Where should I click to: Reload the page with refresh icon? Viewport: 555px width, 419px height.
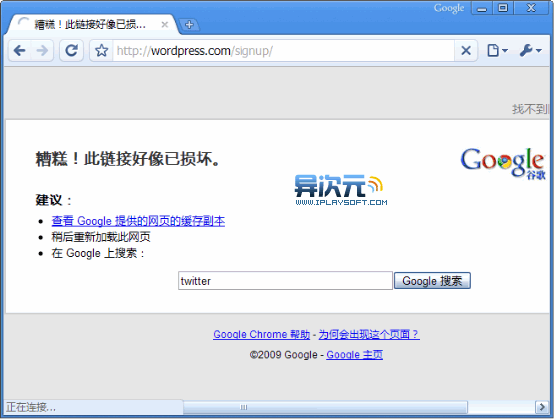71,51
